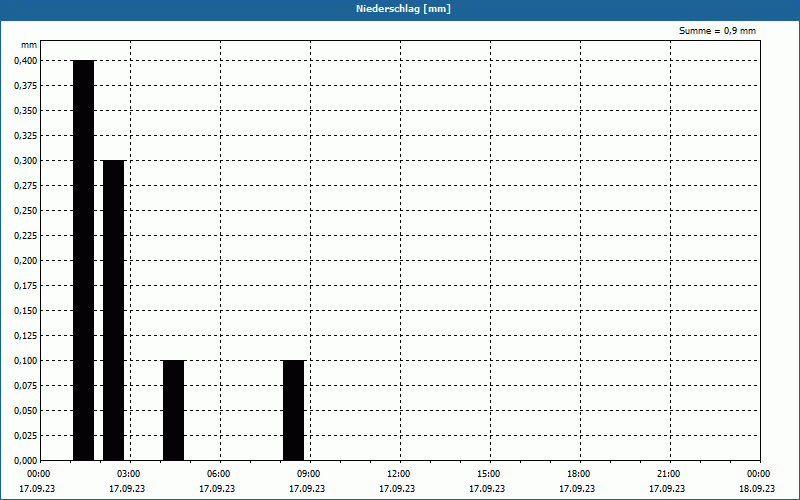The width and height of the screenshot is (800, 500).
Task: Click the 18:00 time axis label
Action: [579, 474]
